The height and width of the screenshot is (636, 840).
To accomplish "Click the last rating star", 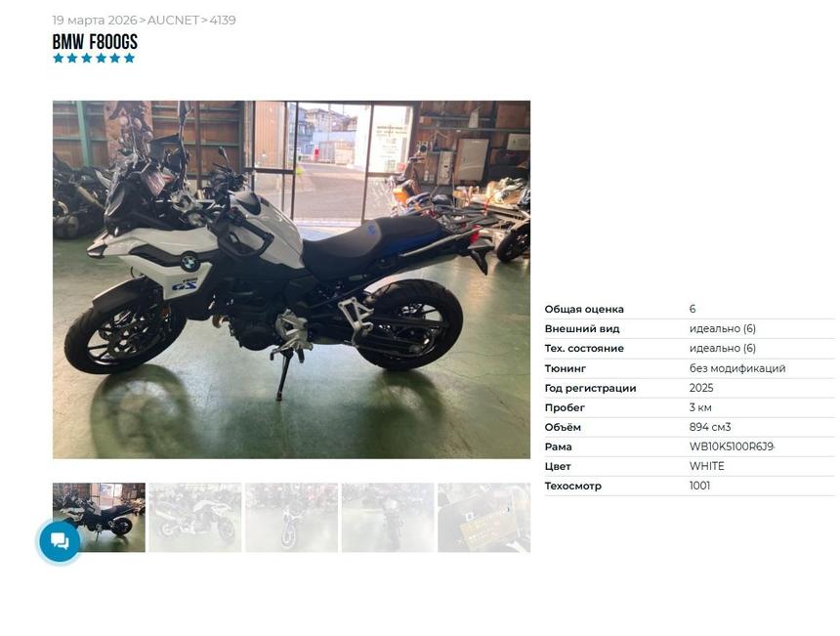I will 129,58.
